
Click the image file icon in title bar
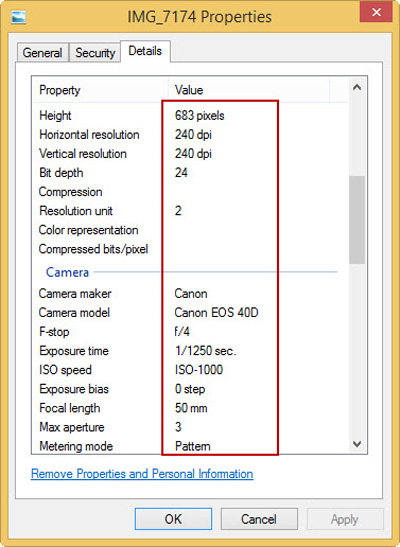18,17
